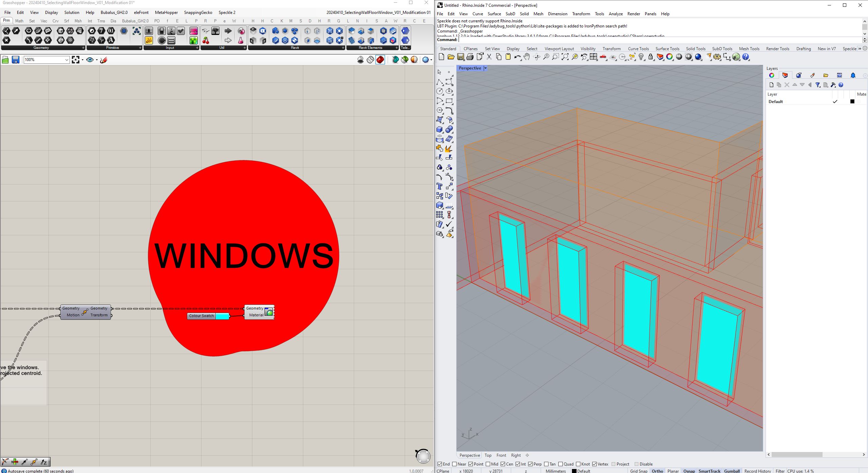
Task: Click the Planar status bar button
Action: [673, 471]
